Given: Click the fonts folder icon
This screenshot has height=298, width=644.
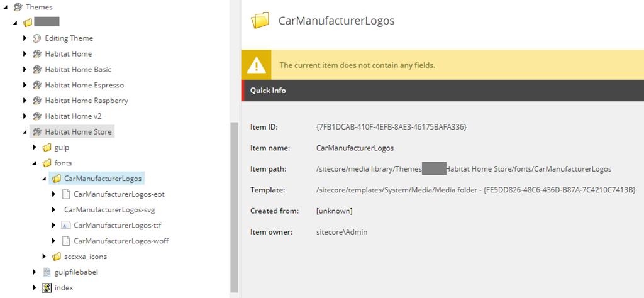Looking at the screenshot, I should pyautogui.click(x=47, y=163).
